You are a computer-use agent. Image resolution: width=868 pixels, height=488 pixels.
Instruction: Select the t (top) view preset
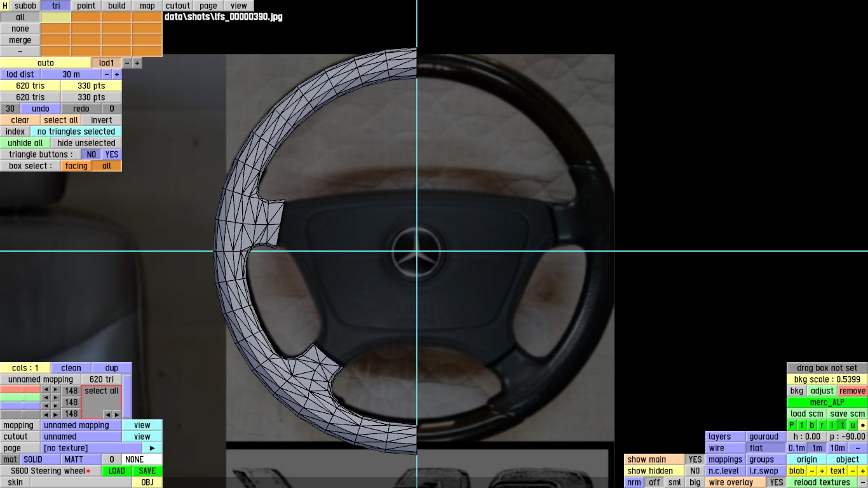click(843, 425)
